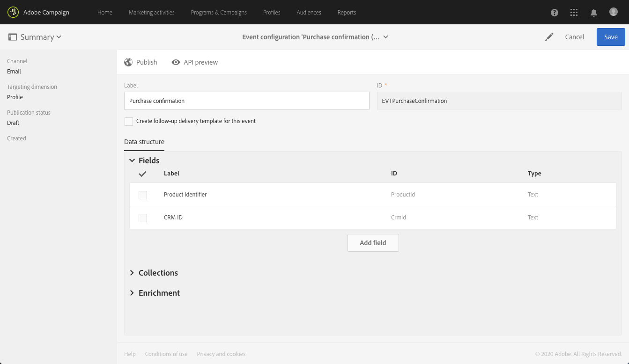Click the Adobe Campaign logo icon

click(x=13, y=12)
